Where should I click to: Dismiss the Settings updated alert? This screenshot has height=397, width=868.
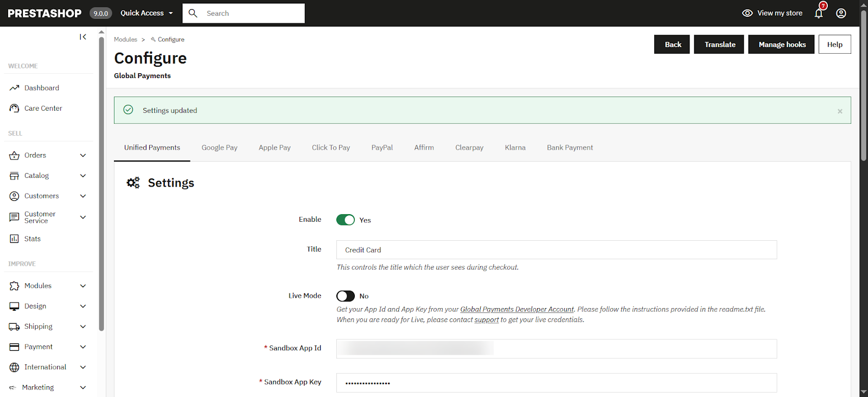tap(840, 111)
